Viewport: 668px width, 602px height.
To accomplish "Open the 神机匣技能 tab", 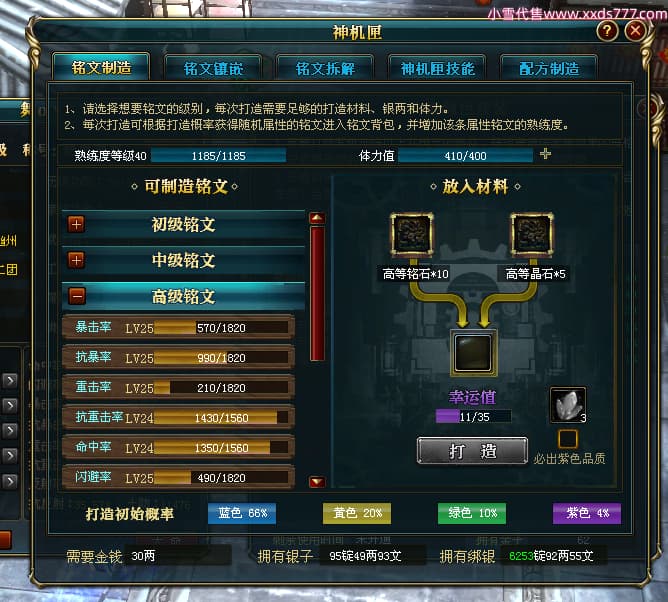I will (437, 68).
